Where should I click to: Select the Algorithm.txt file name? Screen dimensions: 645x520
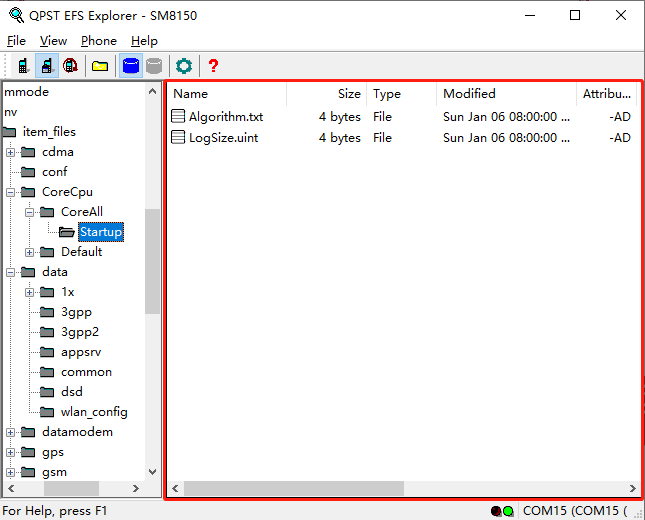226,117
